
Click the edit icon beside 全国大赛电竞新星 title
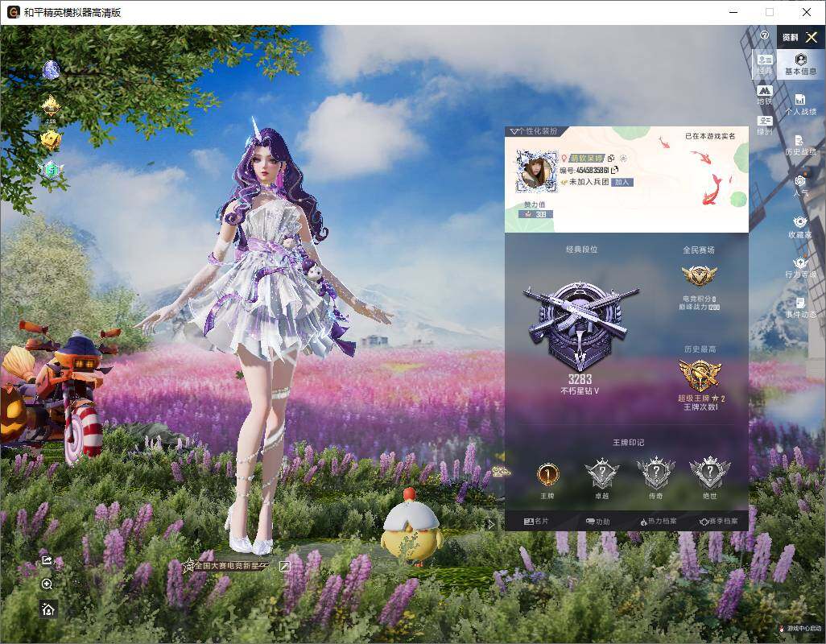(x=284, y=567)
